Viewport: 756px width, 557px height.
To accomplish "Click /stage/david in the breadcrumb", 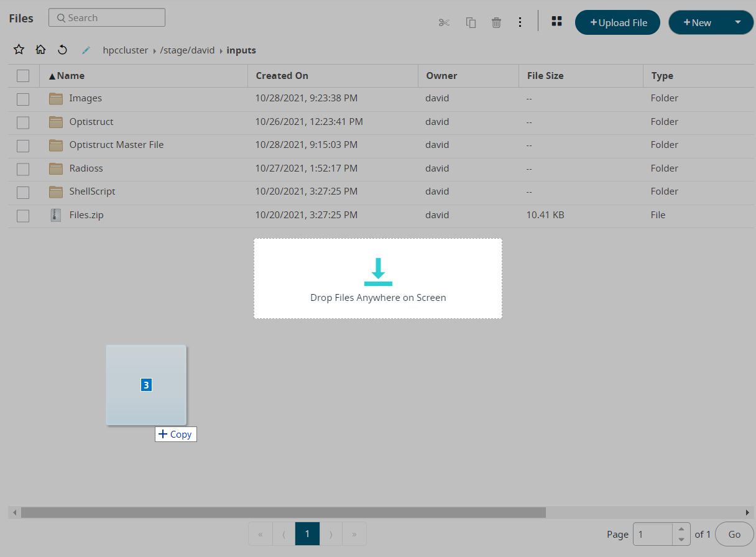I will tap(187, 50).
